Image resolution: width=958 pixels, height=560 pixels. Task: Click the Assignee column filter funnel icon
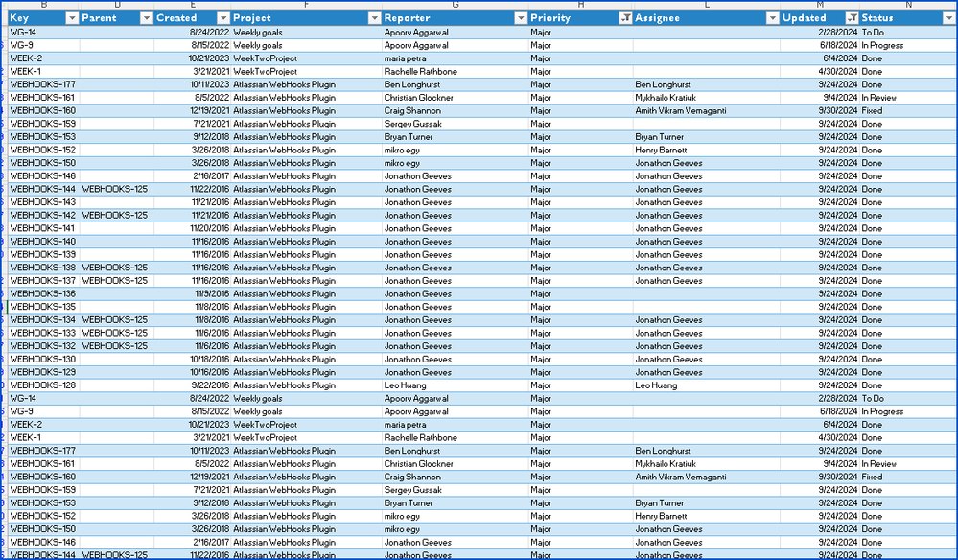pos(771,17)
